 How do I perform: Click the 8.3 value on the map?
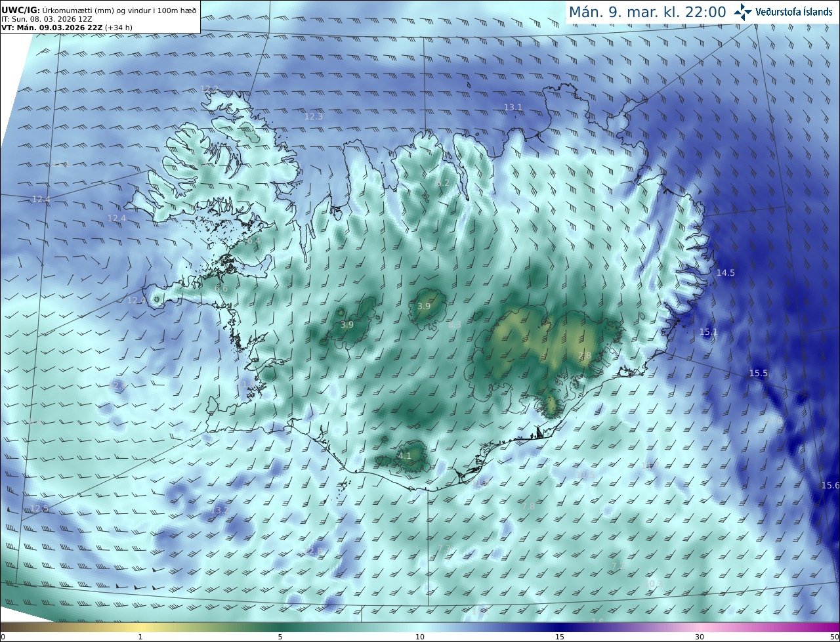(454, 324)
